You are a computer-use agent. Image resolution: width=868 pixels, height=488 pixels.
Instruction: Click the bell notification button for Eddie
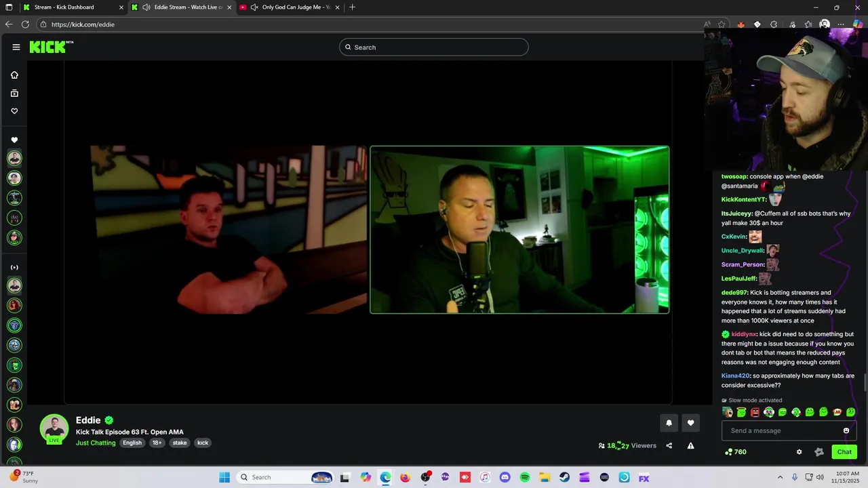pyautogui.click(x=669, y=423)
